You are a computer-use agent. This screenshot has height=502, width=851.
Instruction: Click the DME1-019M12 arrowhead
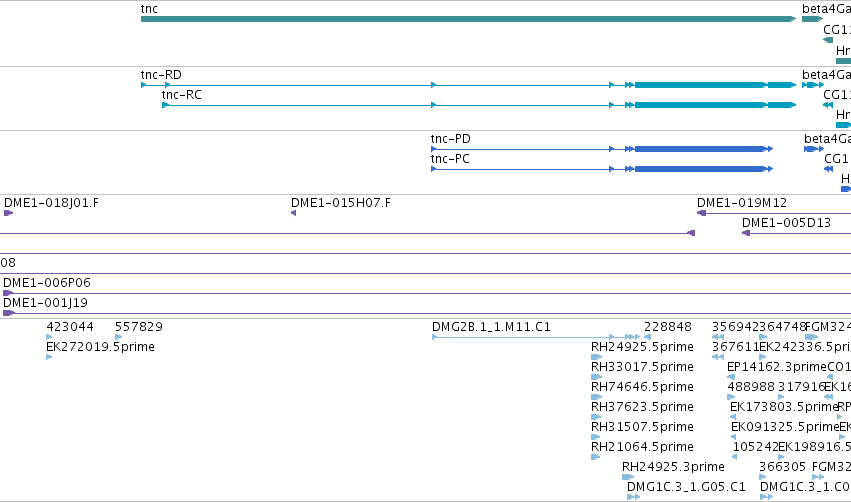701,213
